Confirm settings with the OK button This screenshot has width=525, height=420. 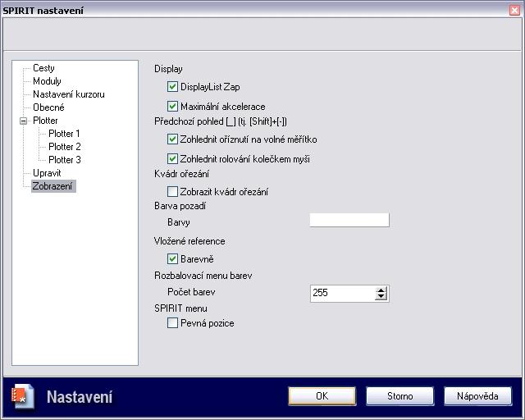[322, 396]
